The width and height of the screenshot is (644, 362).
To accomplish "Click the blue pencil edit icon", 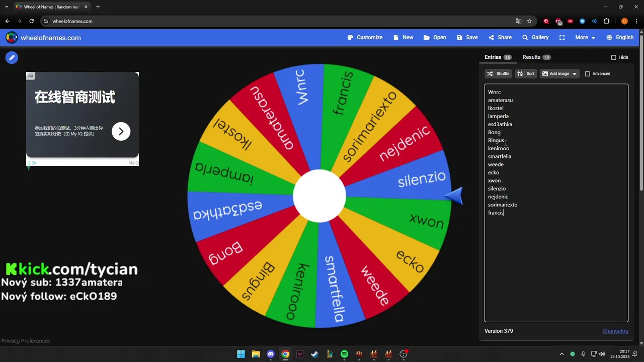I will coord(12,58).
